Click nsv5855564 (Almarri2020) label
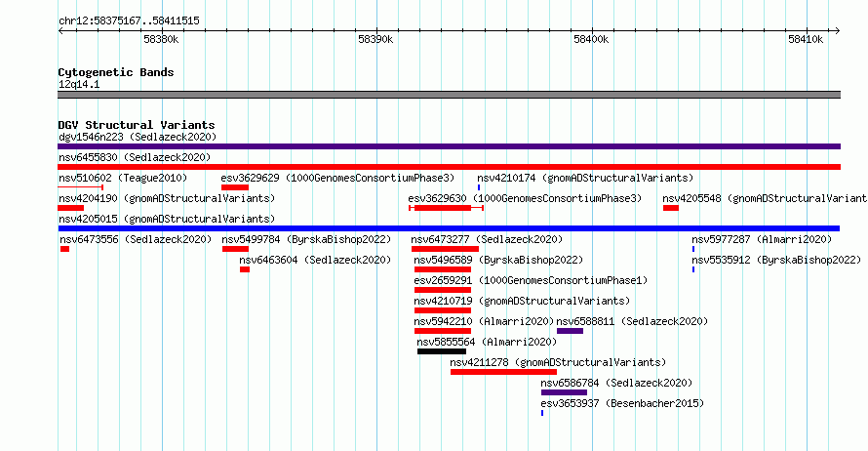 click(x=487, y=342)
